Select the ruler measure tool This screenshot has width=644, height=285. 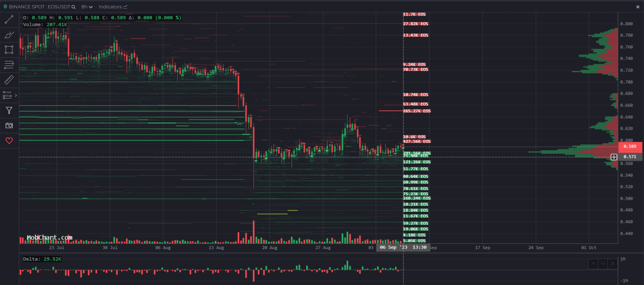click(x=9, y=80)
